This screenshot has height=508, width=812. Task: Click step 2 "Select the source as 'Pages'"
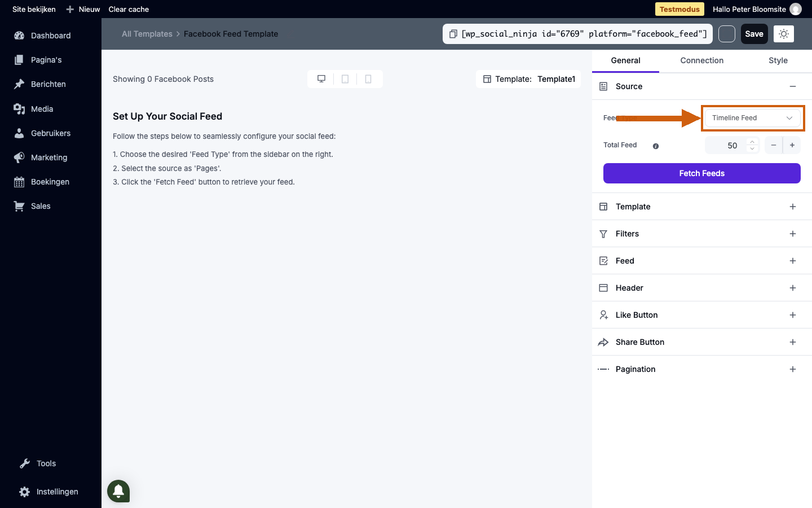(x=167, y=168)
